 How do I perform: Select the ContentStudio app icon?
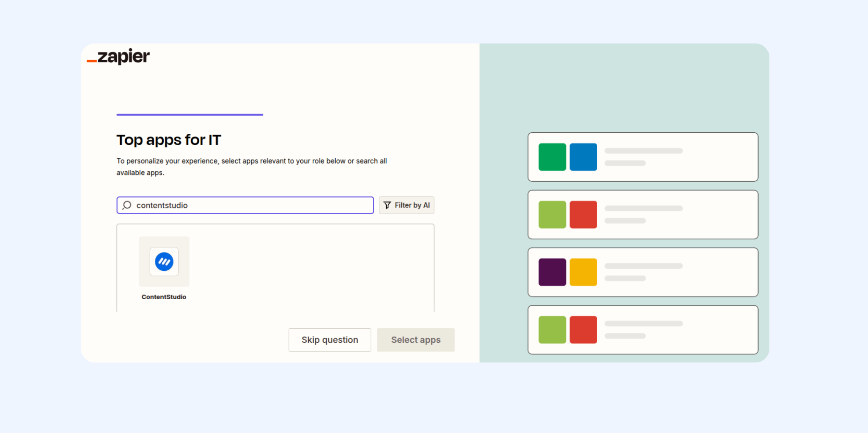pyautogui.click(x=164, y=262)
